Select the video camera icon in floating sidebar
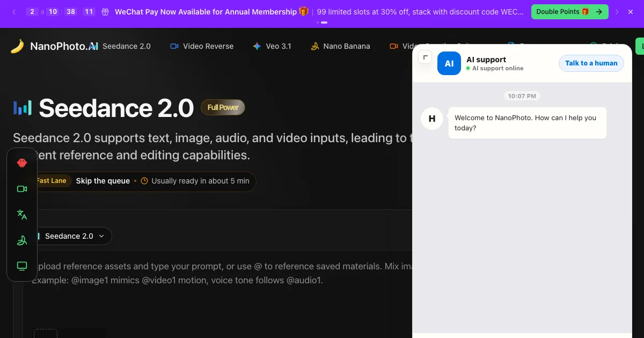Image resolution: width=644 pixels, height=338 pixels. tap(22, 189)
